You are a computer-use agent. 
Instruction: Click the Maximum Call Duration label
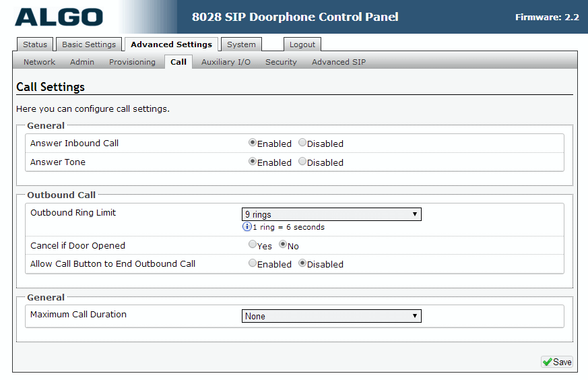point(78,314)
